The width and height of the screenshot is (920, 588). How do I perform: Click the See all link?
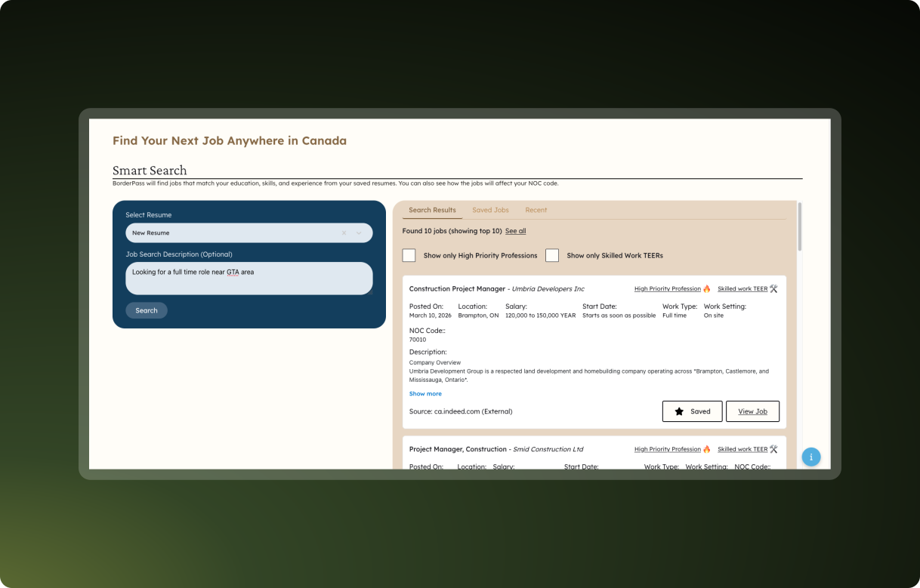tap(515, 231)
